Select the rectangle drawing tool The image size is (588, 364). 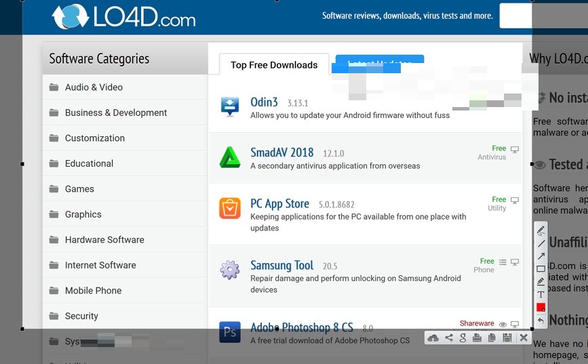click(541, 269)
